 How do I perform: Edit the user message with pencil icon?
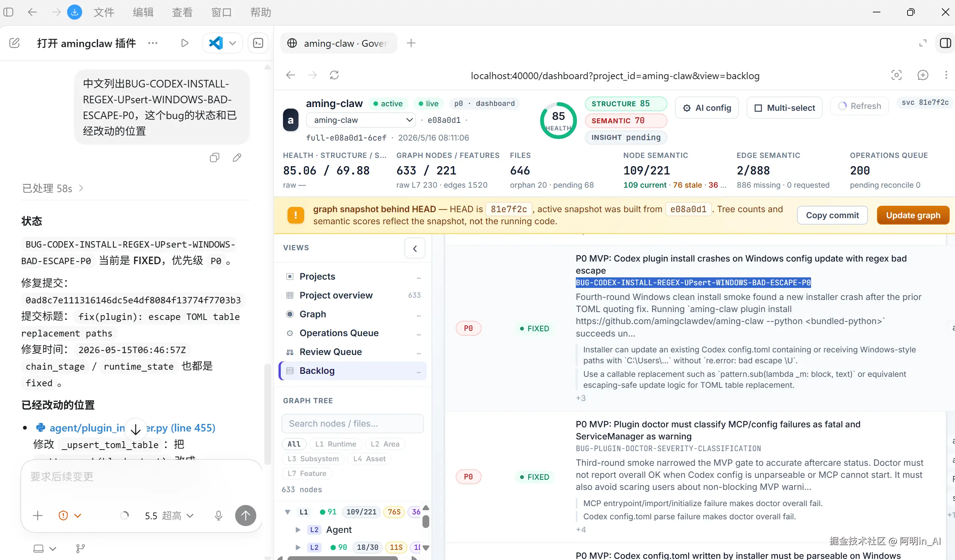[237, 158]
